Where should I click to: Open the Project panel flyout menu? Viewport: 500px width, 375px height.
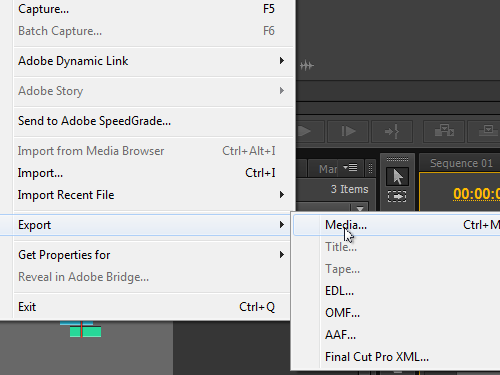pos(350,168)
